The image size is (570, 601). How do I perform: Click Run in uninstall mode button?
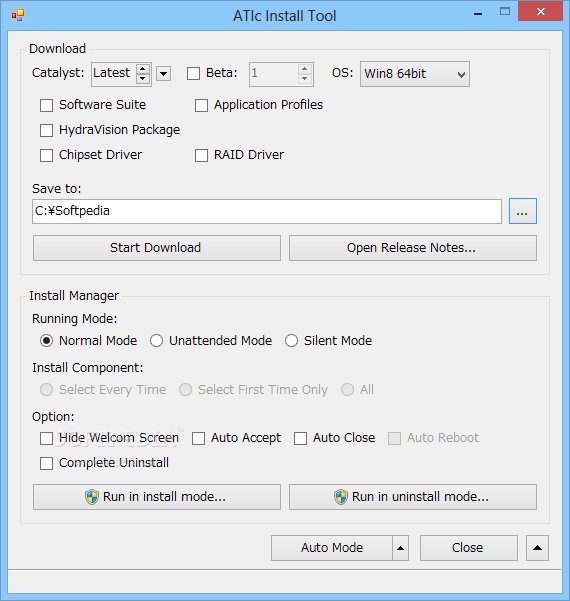[413, 497]
